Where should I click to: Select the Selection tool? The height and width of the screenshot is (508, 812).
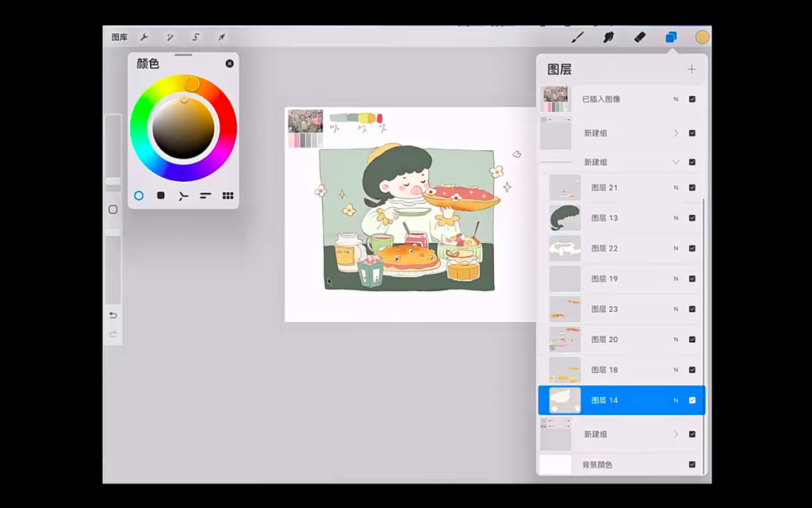tap(195, 37)
